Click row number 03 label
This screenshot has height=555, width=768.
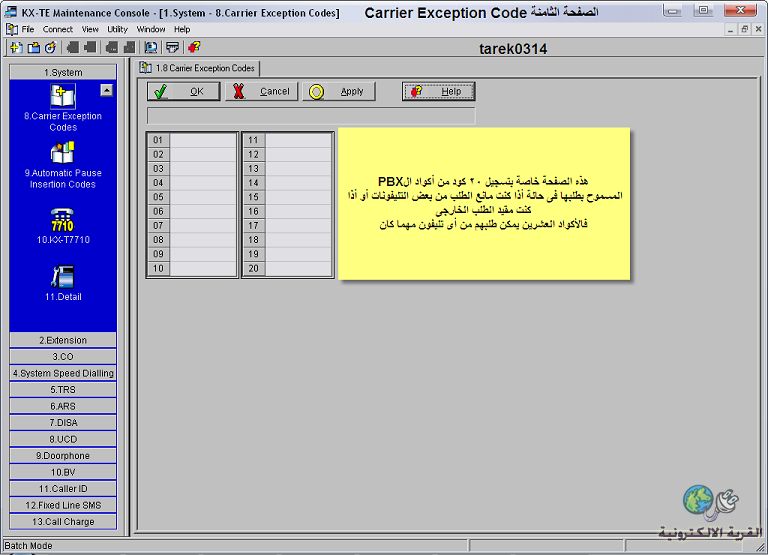[x=158, y=169]
